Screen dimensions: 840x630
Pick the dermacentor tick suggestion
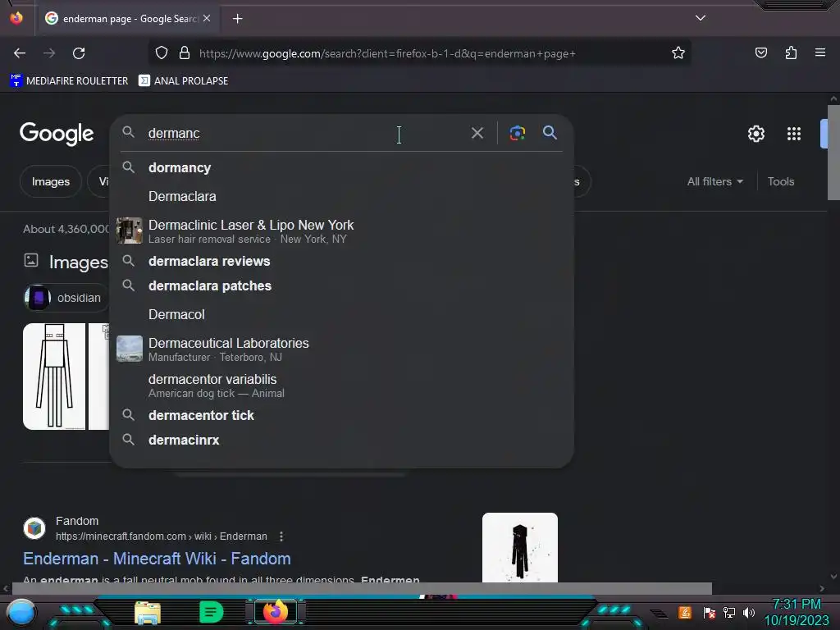(342, 415)
